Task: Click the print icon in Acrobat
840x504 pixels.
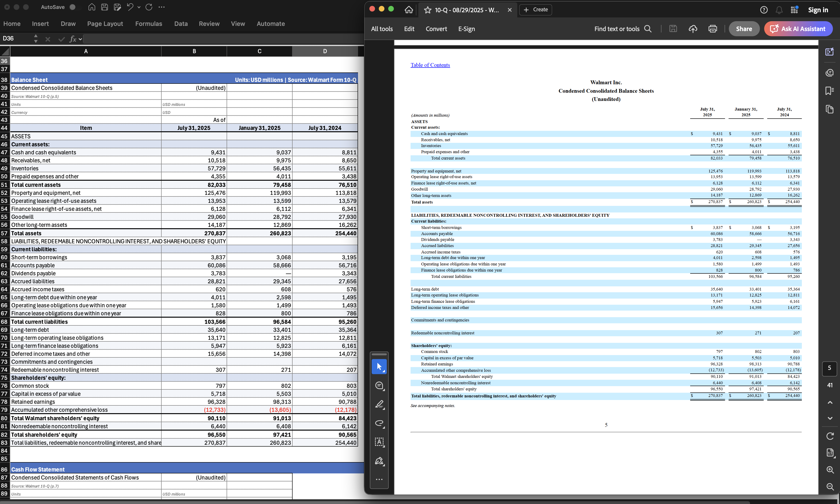Action: (713, 29)
